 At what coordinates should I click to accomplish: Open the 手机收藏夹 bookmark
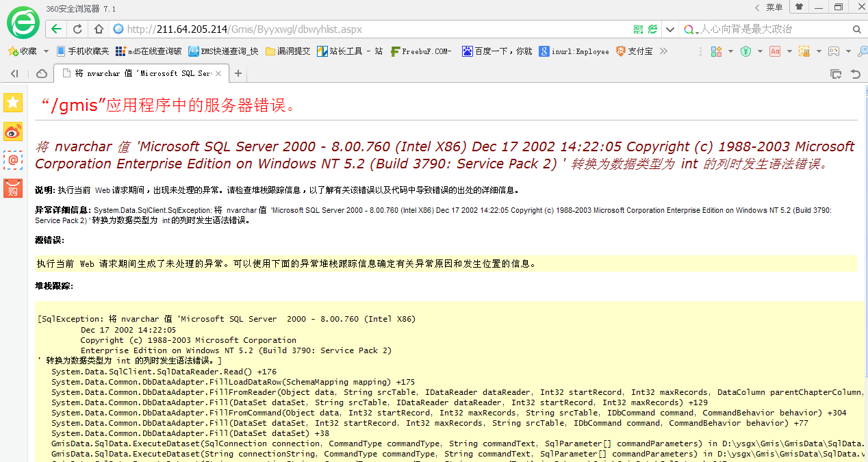83,51
